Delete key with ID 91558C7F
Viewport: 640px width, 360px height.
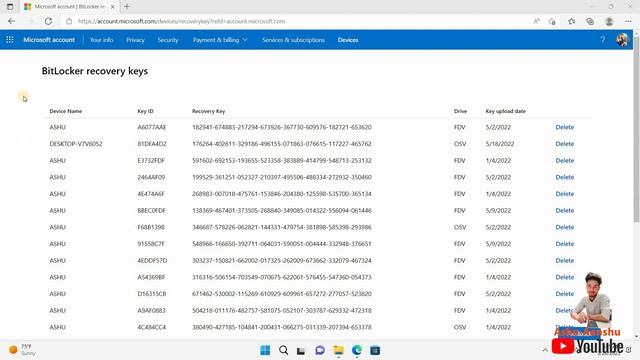pos(564,244)
